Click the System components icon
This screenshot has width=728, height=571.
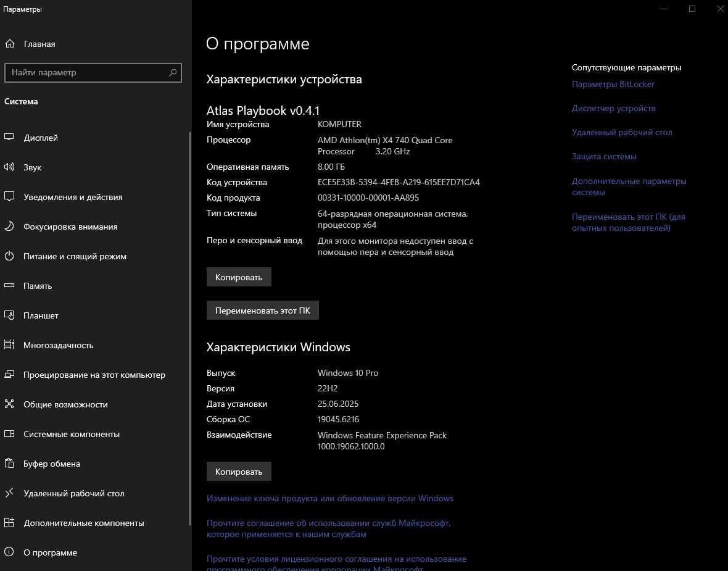pos(9,434)
